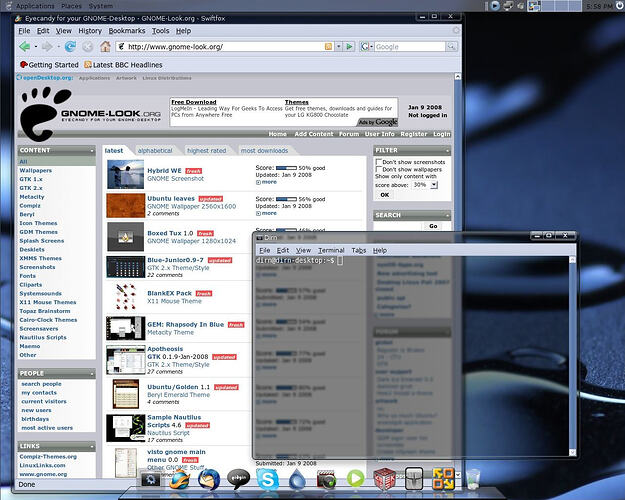The height and width of the screenshot is (500, 625).
Task: Click the Hybrid WE score bar
Action: click(286, 168)
